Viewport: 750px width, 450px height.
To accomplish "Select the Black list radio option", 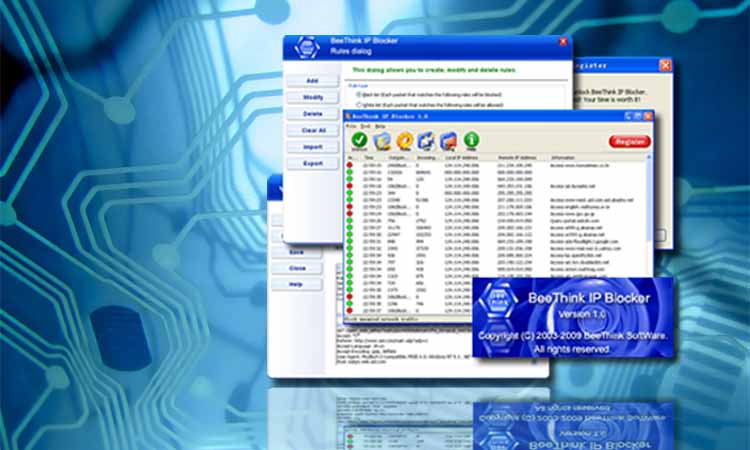I will pos(358,95).
